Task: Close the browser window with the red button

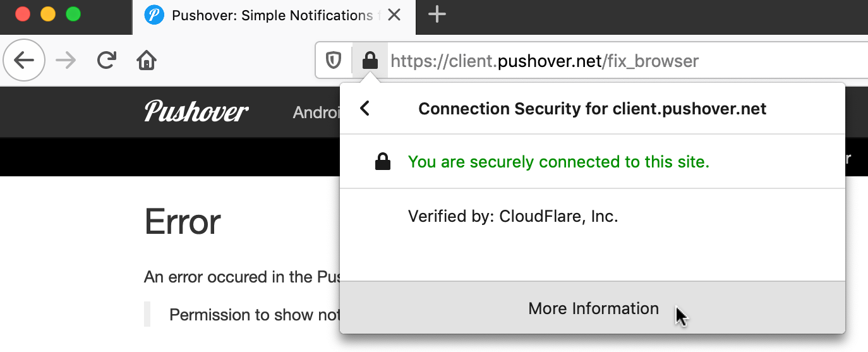Action: (23, 14)
